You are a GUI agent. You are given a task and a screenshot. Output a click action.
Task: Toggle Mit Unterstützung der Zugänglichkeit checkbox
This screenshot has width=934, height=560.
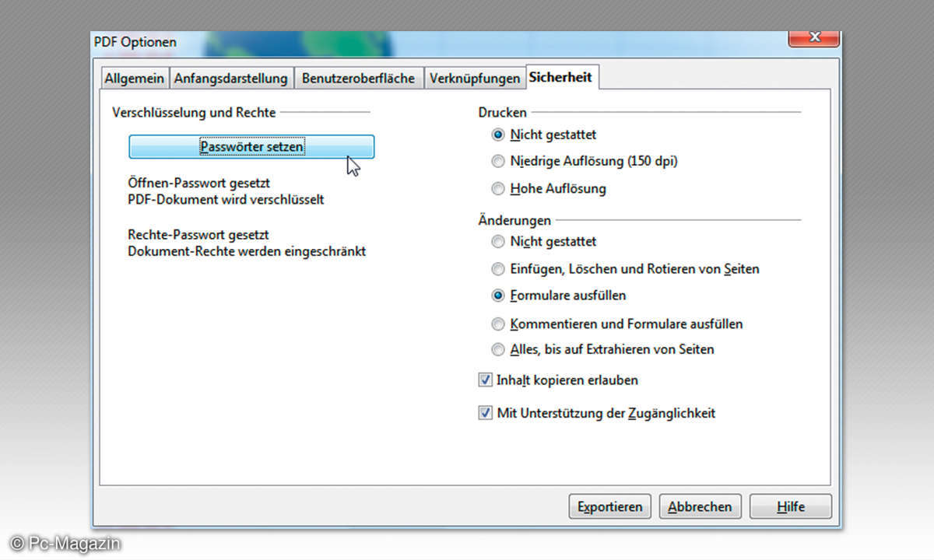597,413
